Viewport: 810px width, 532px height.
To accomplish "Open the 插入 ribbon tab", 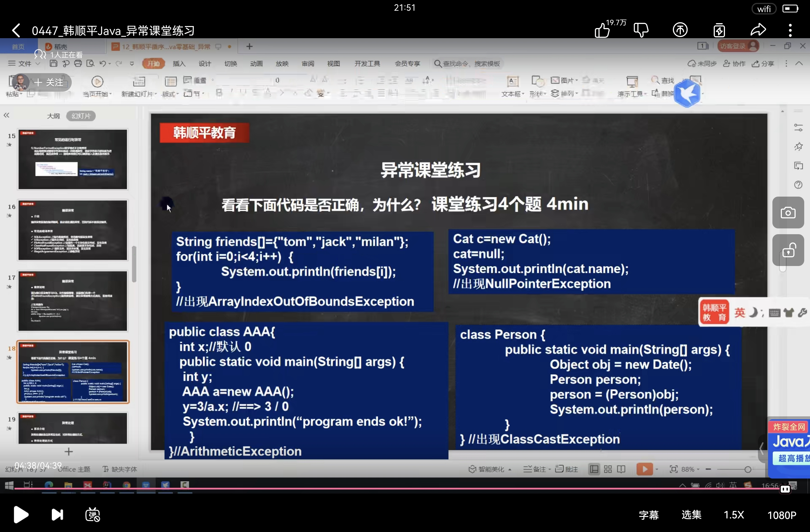I will coord(179,64).
